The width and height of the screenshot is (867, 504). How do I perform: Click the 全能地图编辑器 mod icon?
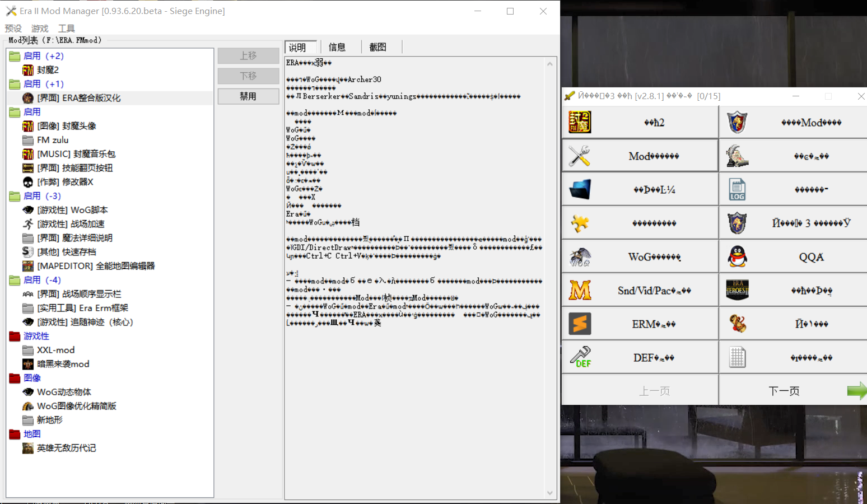pos(28,266)
